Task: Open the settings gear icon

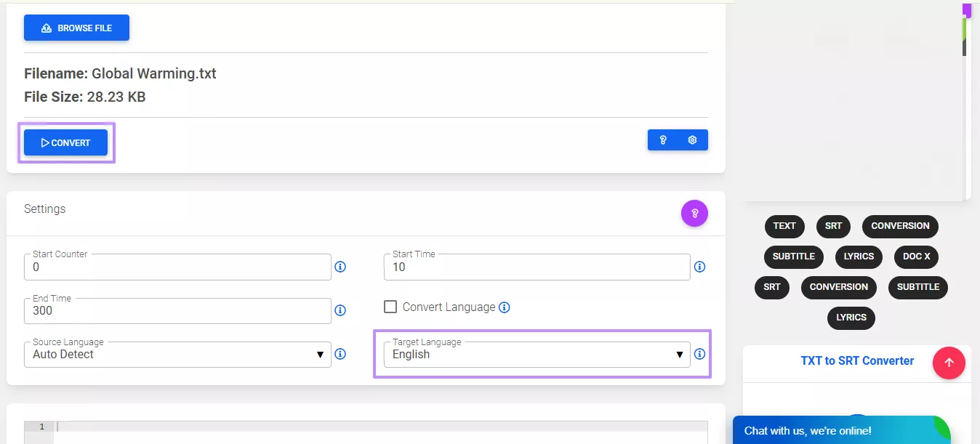Action: pyautogui.click(x=692, y=140)
